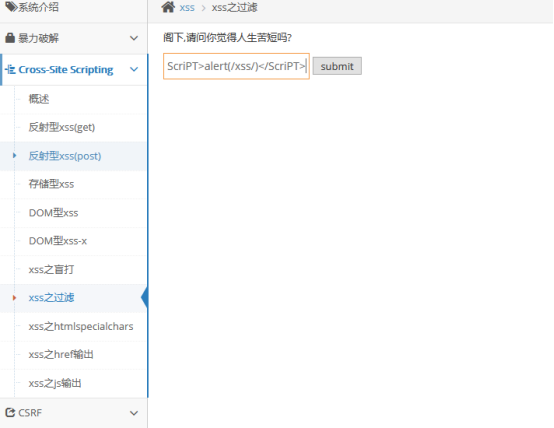
Task: Click the tag icon beside 系统介绍
Action: (x=11, y=6)
